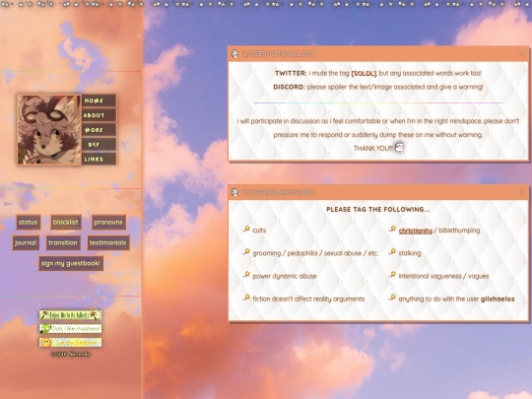Click the PLEASE TAG THE FOLLOWING... heading
Image resolution: width=532 pixels, height=399 pixels.
pyautogui.click(x=378, y=209)
